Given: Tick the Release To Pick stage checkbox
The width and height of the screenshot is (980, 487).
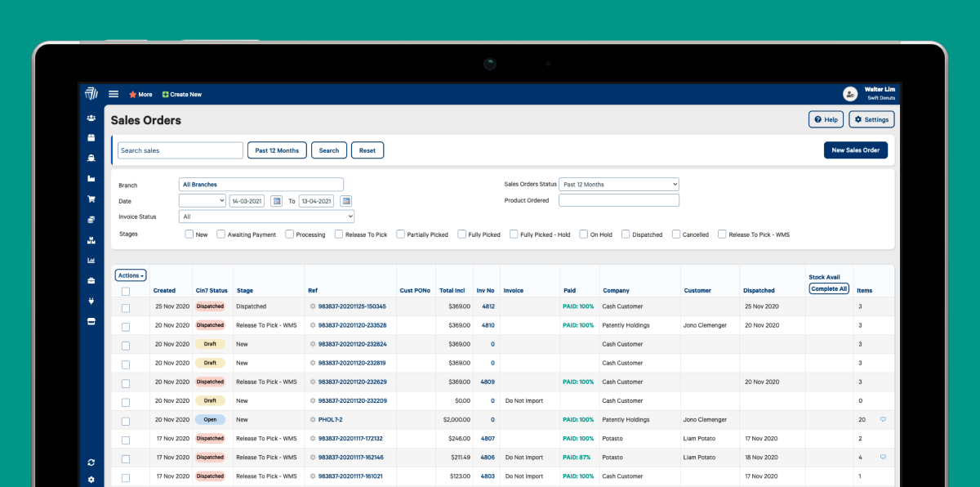Looking at the screenshot, I should (339, 234).
